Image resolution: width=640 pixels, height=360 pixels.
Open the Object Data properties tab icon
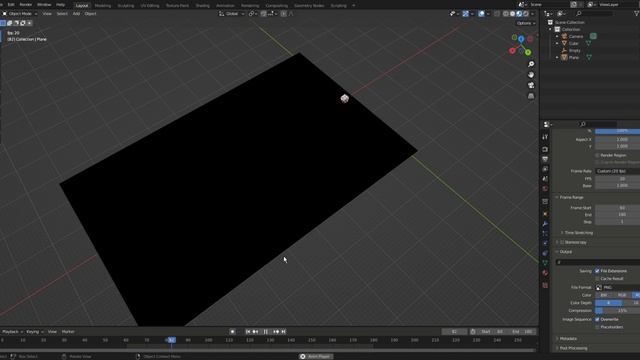pos(545,263)
